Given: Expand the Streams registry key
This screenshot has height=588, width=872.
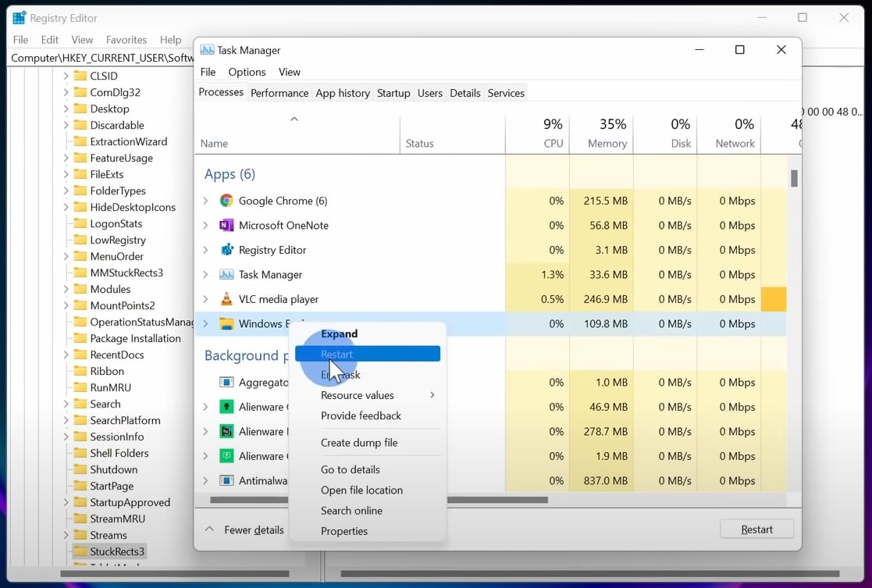Looking at the screenshot, I should point(66,535).
